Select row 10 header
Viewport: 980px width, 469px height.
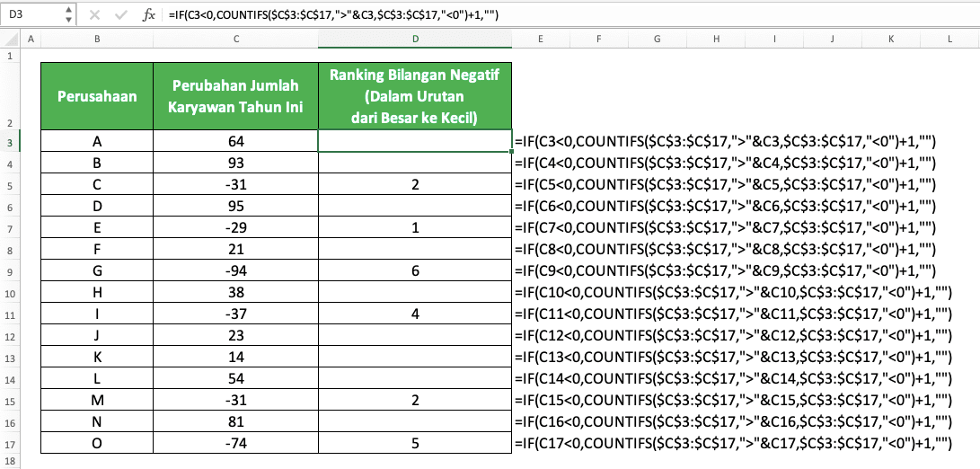point(10,293)
